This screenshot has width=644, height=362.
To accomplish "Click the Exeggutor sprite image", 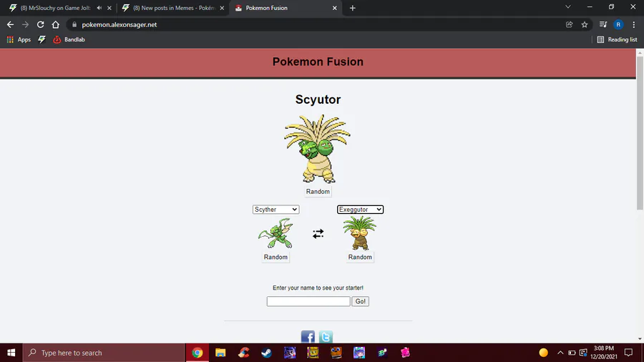I will click(x=360, y=233).
